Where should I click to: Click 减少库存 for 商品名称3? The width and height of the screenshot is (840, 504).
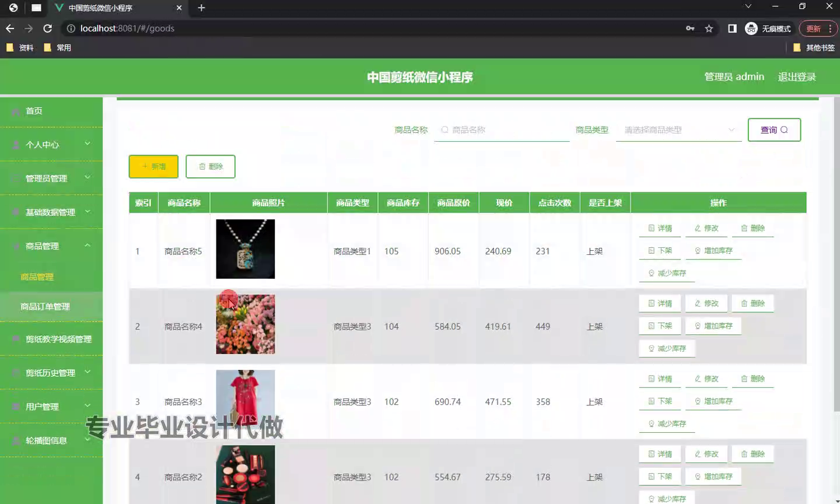click(x=667, y=423)
